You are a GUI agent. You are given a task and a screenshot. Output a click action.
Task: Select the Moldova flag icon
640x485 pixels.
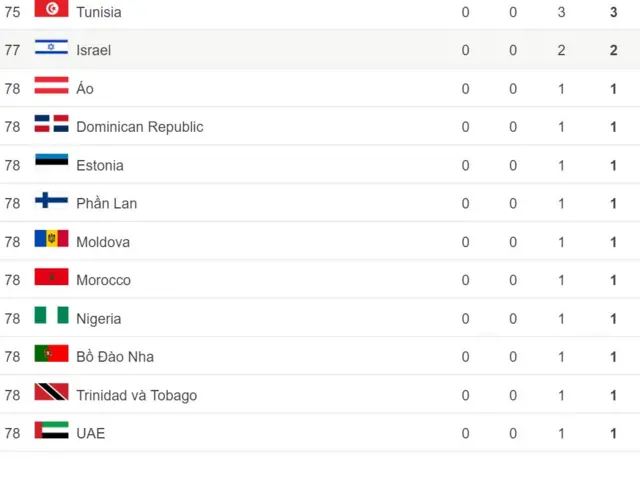click(x=51, y=238)
